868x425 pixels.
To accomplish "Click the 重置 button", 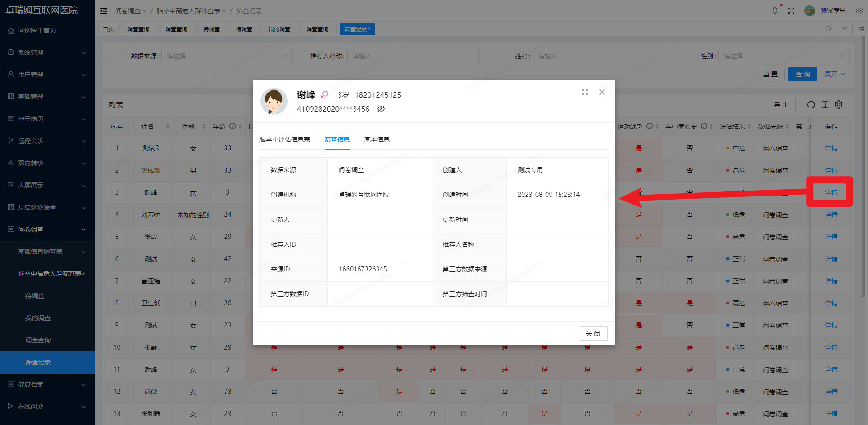I will pos(770,74).
